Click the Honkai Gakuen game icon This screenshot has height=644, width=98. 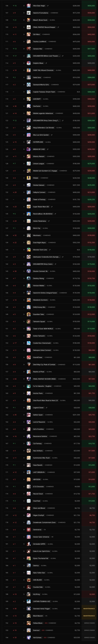pos(29,185)
